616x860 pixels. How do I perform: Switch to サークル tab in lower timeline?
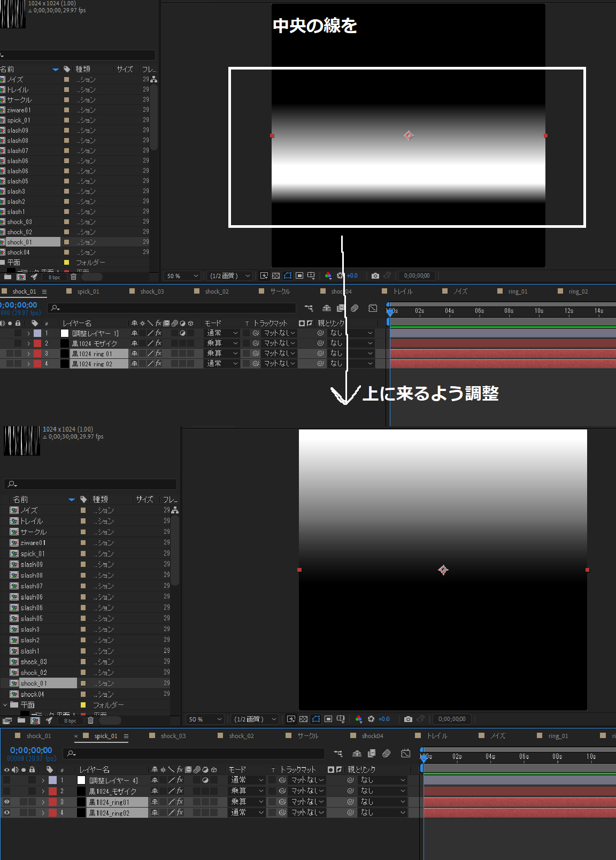pos(307,736)
